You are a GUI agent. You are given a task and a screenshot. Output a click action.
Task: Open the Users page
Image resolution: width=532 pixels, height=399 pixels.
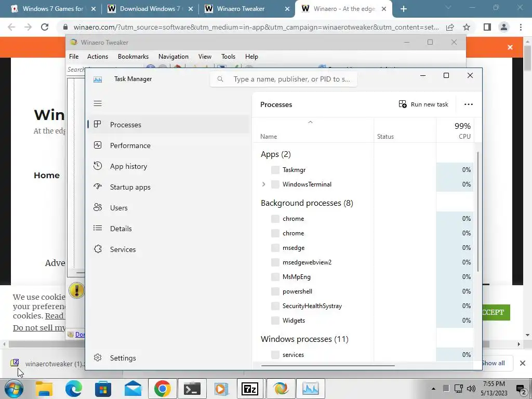pos(168,208)
